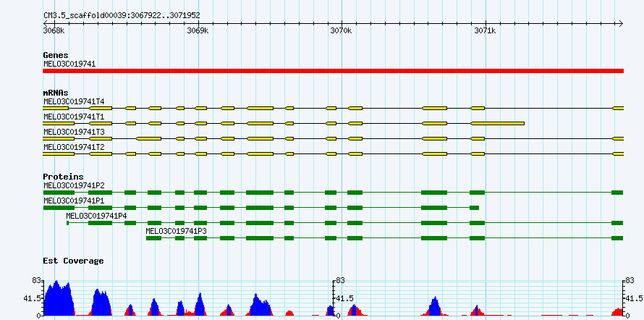Click the MELO3C019741 gene name label
644x320 pixels.
click(69, 64)
